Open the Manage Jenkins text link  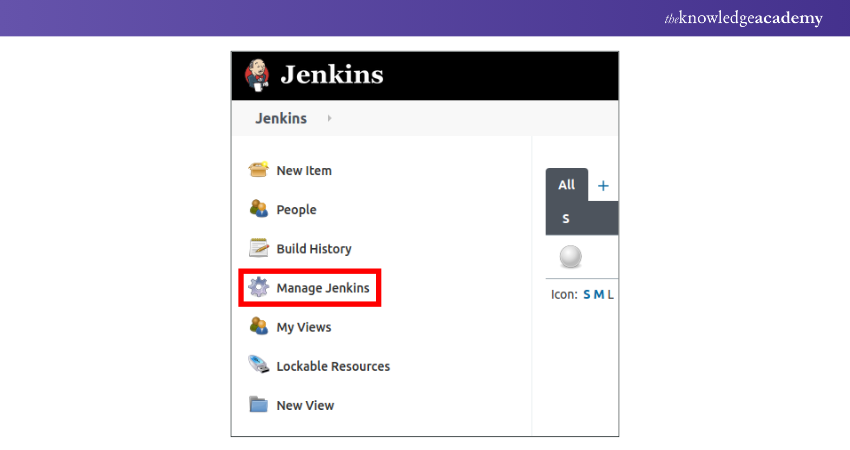[x=323, y=288]
